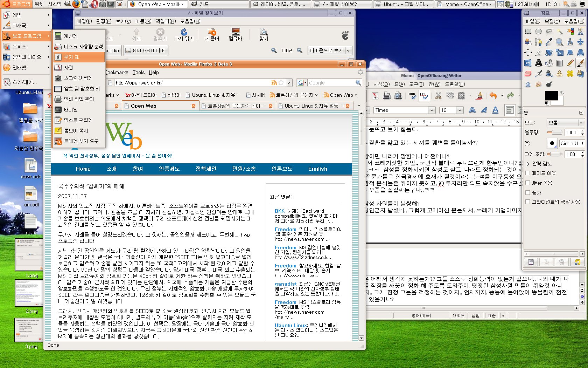Viewport: 588px width, 368px height.
Task: Open the 터미널 menu entry
Action: coord(79,109)
